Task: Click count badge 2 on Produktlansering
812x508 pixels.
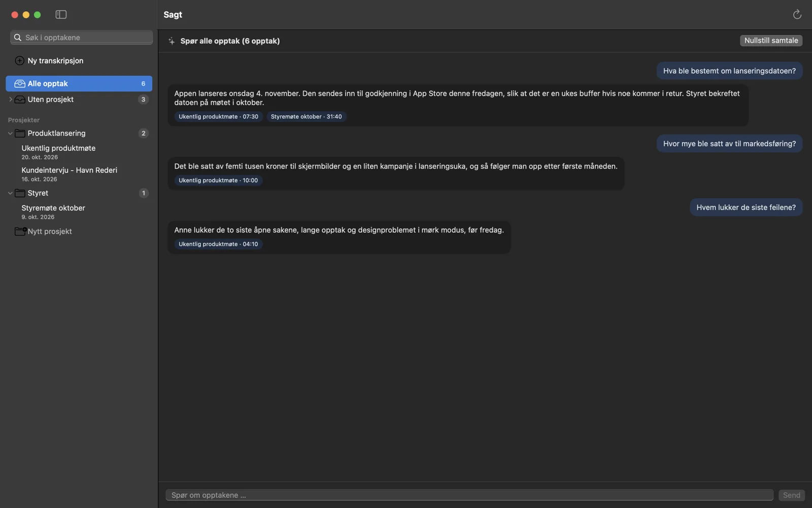Action: (143, 133)
